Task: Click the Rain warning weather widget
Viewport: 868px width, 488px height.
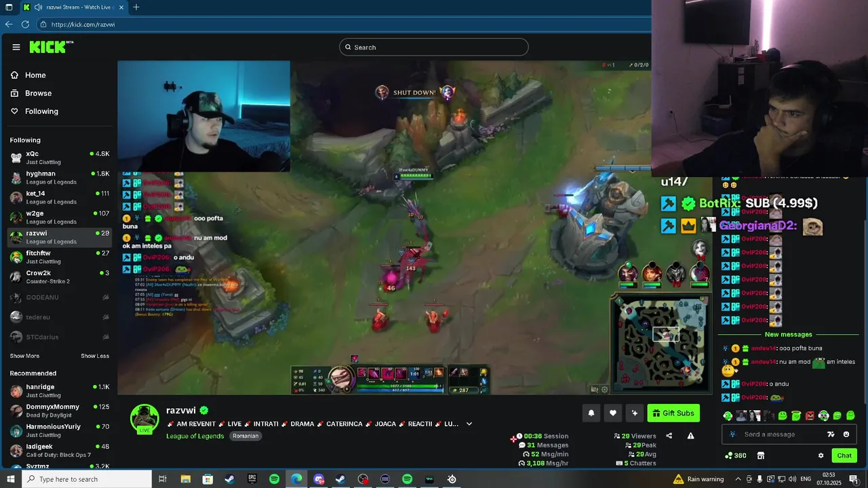Action: pos(700,479)
